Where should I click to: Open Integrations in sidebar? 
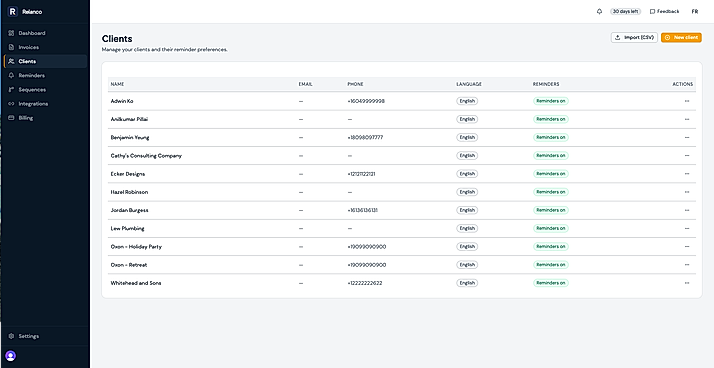[x=45, y=104]
